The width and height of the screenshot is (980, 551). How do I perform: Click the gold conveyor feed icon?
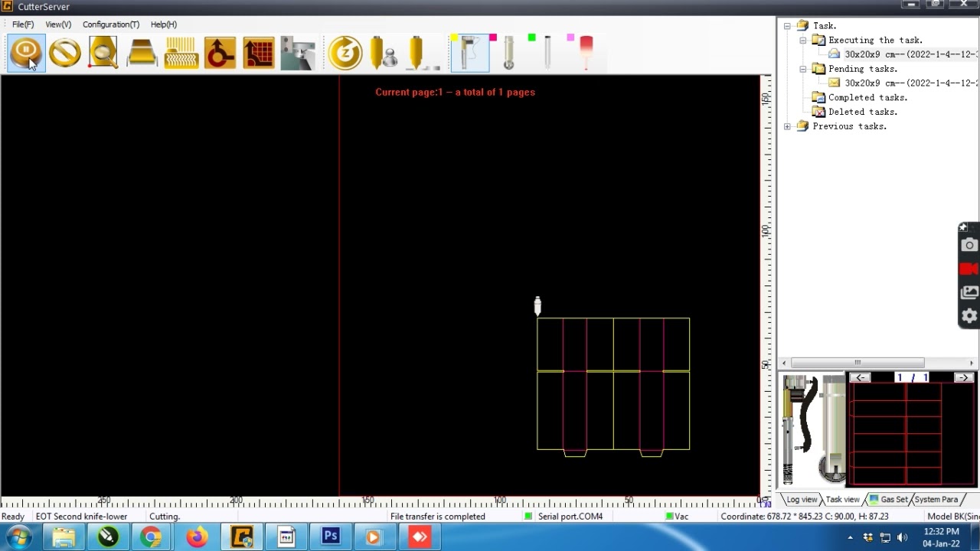point(142,53)
